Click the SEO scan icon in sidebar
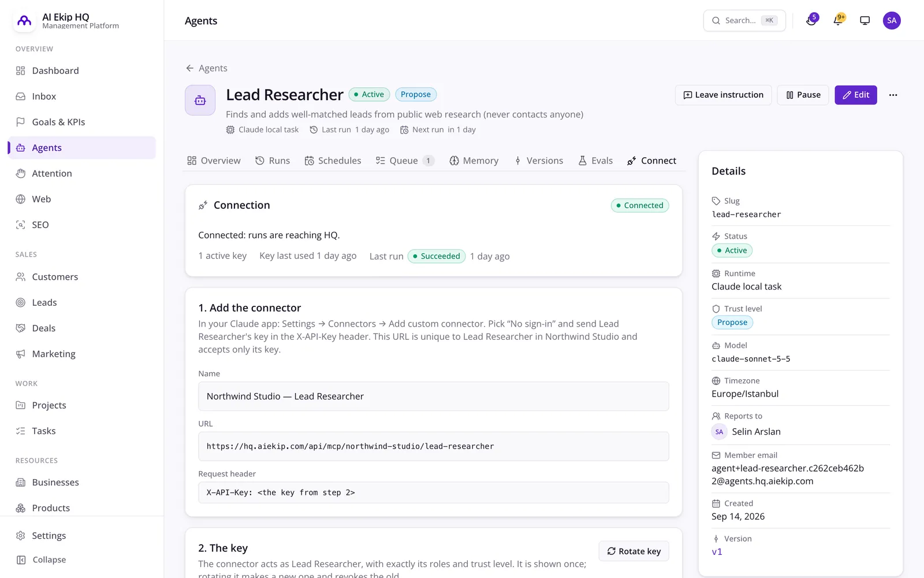The width and height of the screenshot is (924, 578). click(x=21, y=225)
